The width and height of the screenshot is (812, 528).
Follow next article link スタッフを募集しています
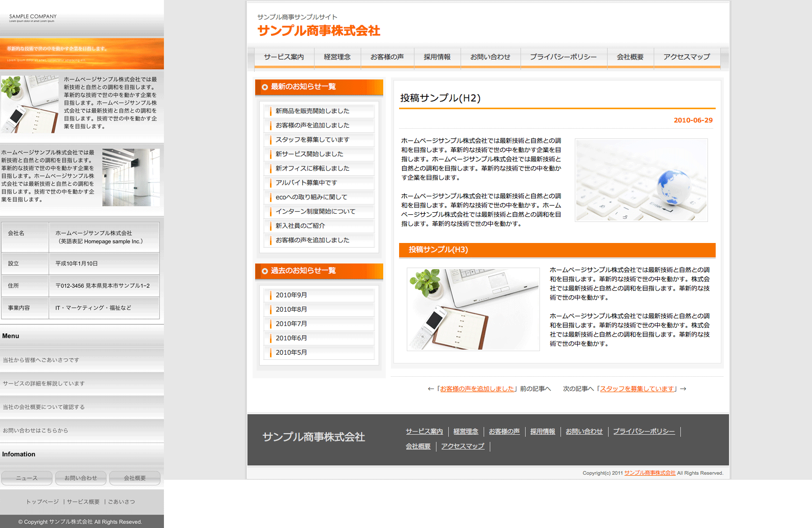pyautogui.click(x=637, y=389)
